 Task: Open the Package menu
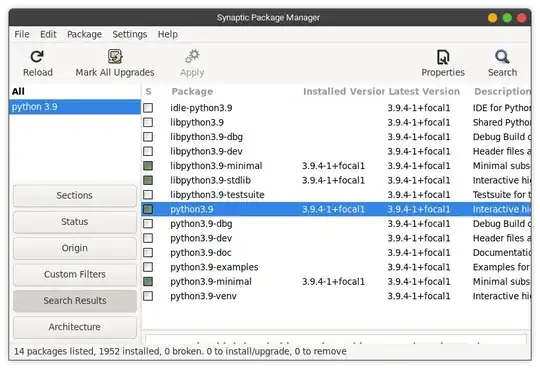84,34
